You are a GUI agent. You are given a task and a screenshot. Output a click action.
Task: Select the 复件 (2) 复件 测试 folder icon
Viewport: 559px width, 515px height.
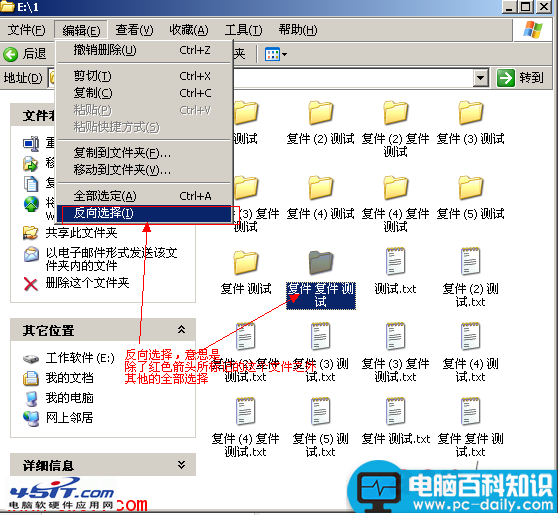point(395,113)
